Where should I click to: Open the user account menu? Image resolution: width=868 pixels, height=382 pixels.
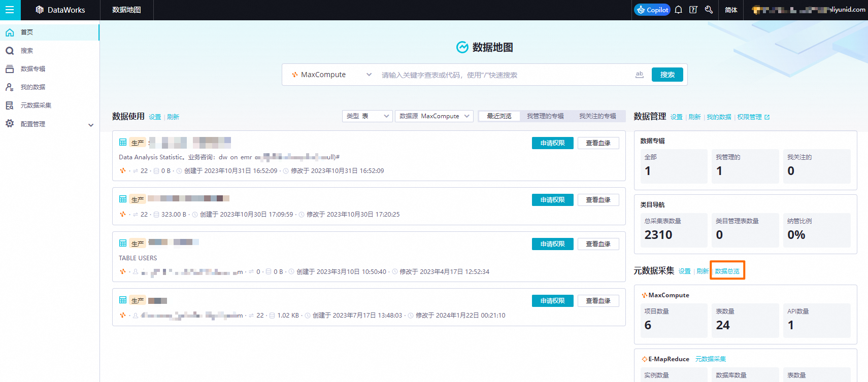[x=808, y=10]
